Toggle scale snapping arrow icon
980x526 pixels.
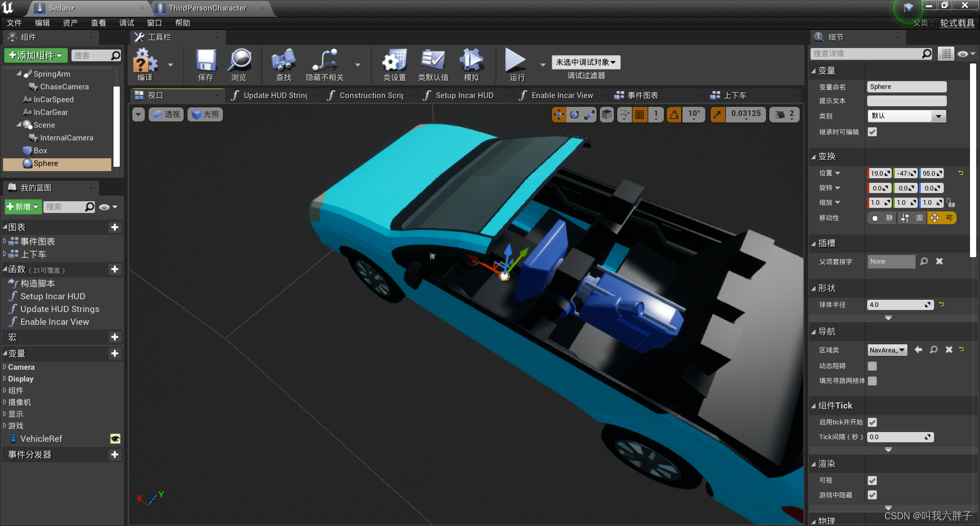718,114
